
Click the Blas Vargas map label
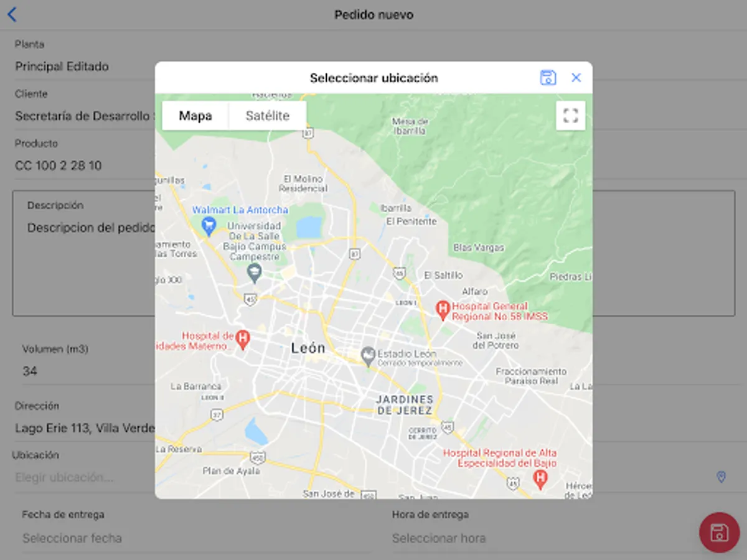(x=478, y=248)
